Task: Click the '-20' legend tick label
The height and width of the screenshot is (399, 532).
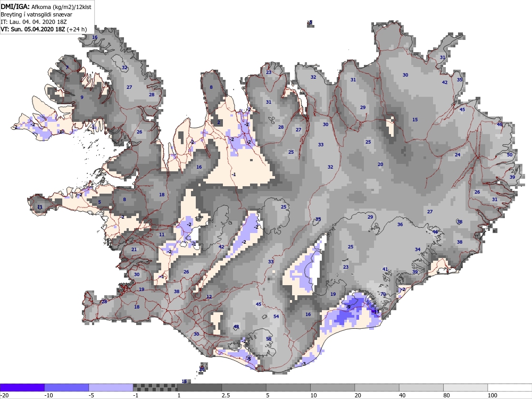Action: tap(4, 395)
